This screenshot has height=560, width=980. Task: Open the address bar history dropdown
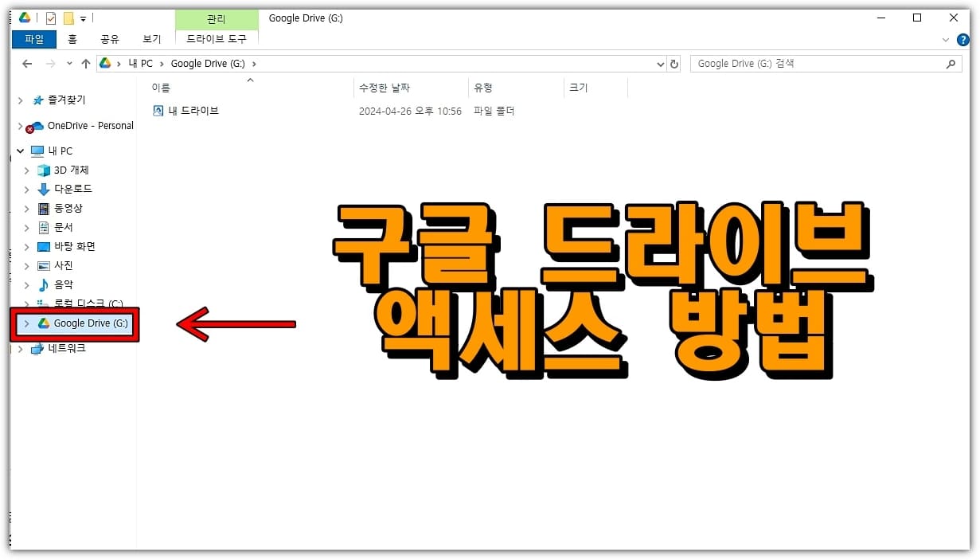pos(660,63)
